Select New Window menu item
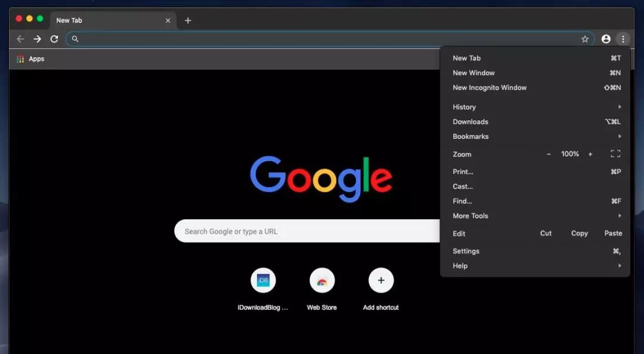This screenshot has height=354, width=644. [535, 73]
